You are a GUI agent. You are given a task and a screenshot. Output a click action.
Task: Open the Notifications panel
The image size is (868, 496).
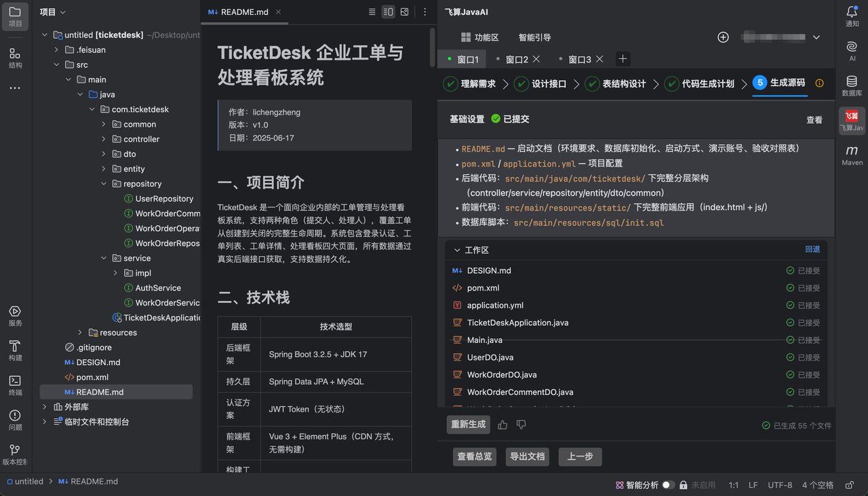[x=852, y=16]
